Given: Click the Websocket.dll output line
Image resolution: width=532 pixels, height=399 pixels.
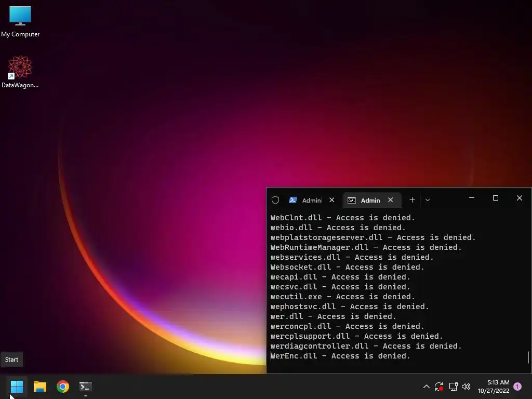Looking at the screenshot, I should coord(348,267).
